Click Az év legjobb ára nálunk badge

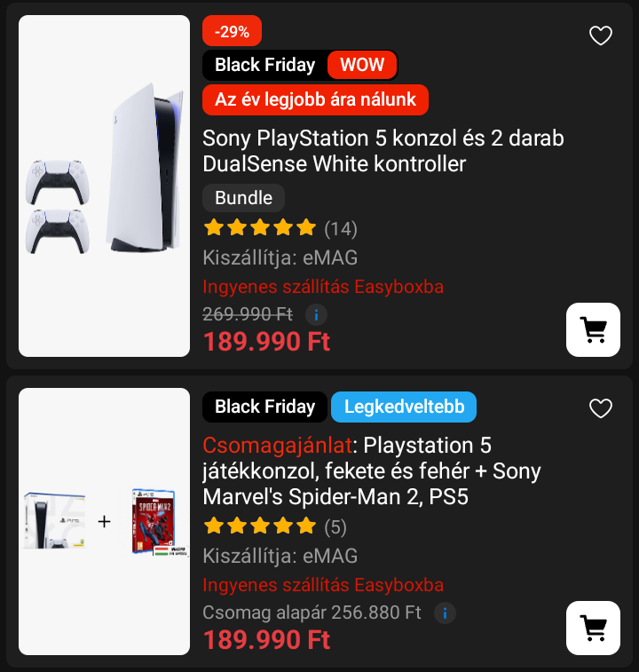pos(315,99)
